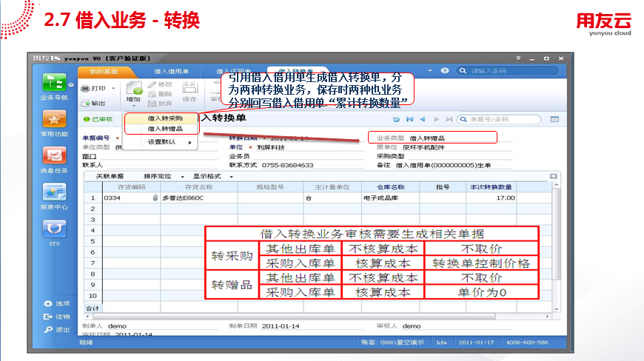This screenshot has width=644, height=361.
Task: Click the 退出 key icon
Action: pos(48,329)
